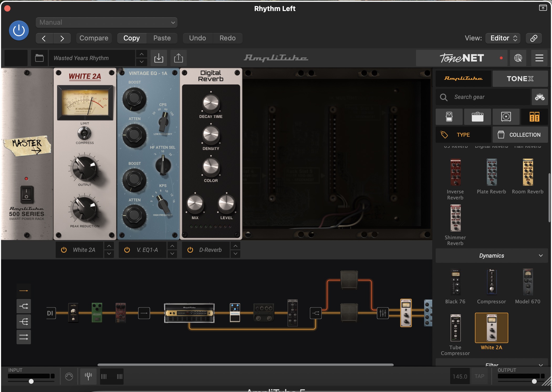Toggle D-Reverb rack slot power
This screenshot has width=552, height=392.
tap(190, 250)
